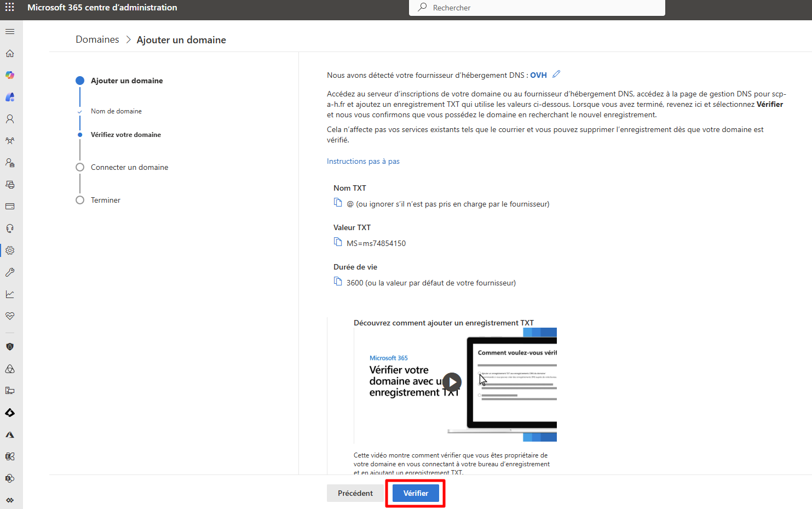Open Resources sidebar icon (printer)
Screen dimensions: 812x509
coord(10,185)
